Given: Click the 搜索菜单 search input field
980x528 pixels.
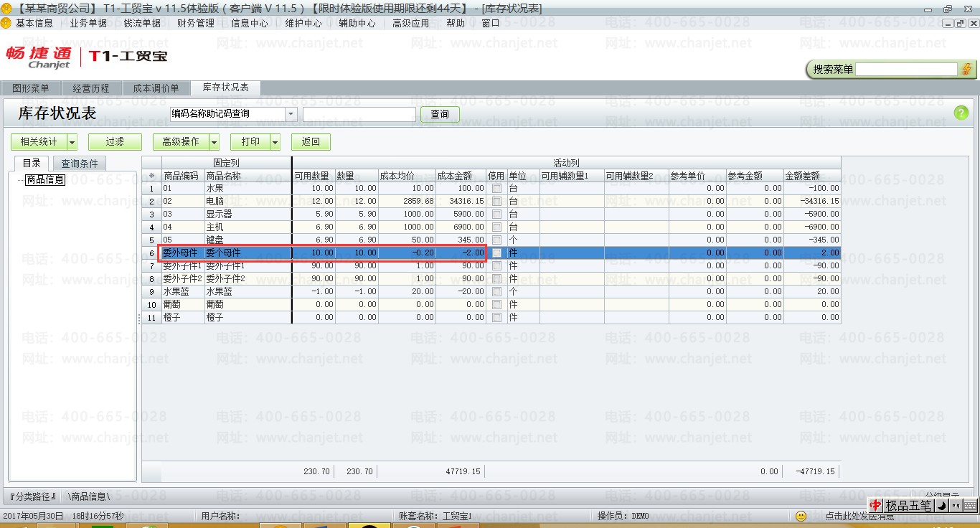Looking at the screenshot, I should [906, 69].
